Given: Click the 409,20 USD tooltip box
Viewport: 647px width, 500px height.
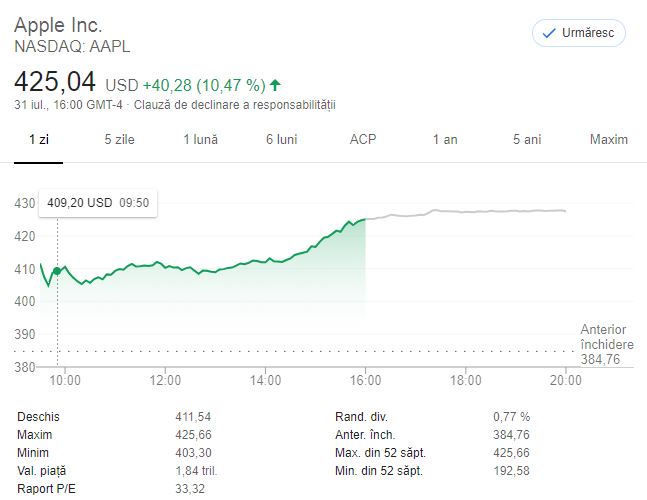Looking at the screenshot, I should (x=98, y=203).
